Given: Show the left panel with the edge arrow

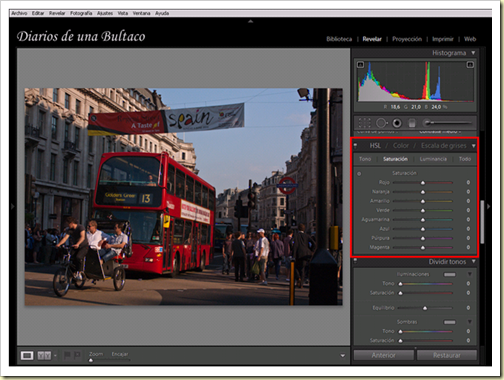Looking at the screenshot, I should point(13,207).
